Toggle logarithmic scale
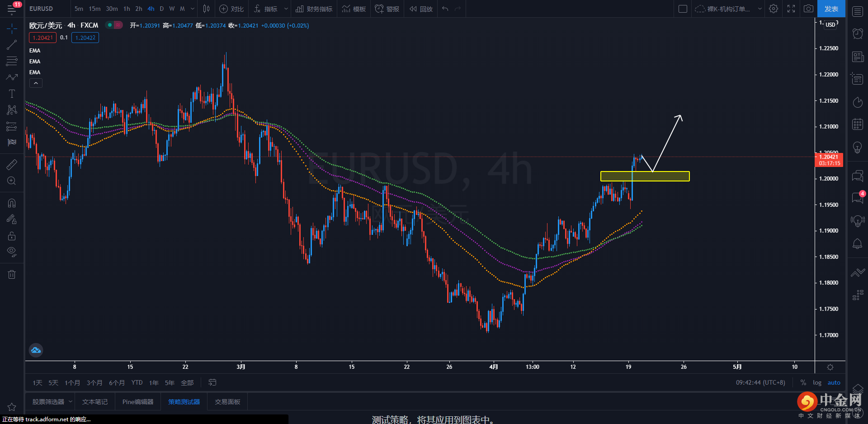 817,383
